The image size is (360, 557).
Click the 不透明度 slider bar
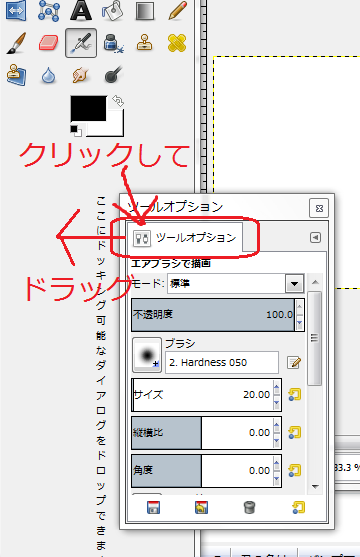[213, 315]
